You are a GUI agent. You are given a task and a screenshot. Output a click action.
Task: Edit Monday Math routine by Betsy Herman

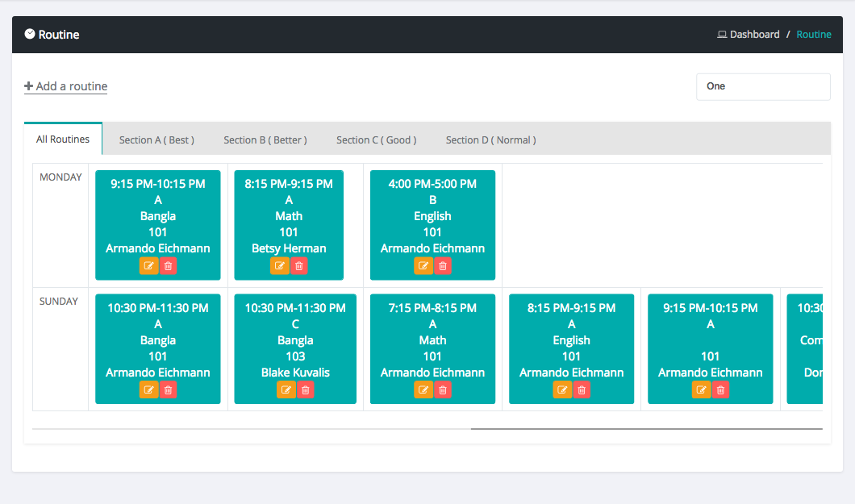(280, 266)
